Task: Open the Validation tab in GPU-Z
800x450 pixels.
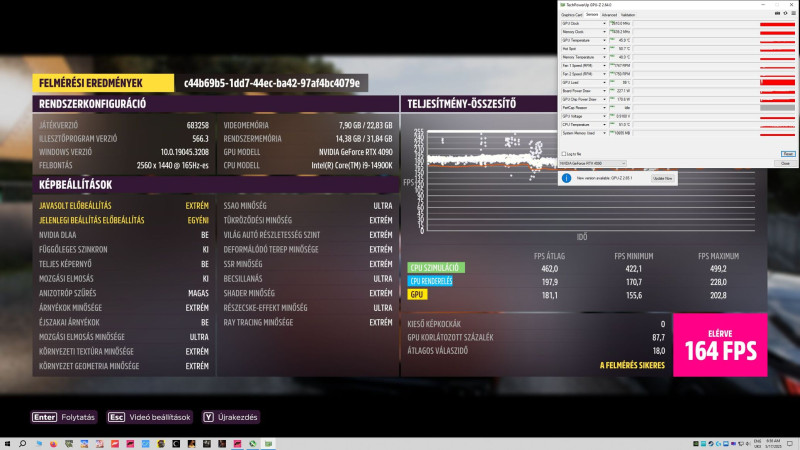Action: tap(628, 15)
